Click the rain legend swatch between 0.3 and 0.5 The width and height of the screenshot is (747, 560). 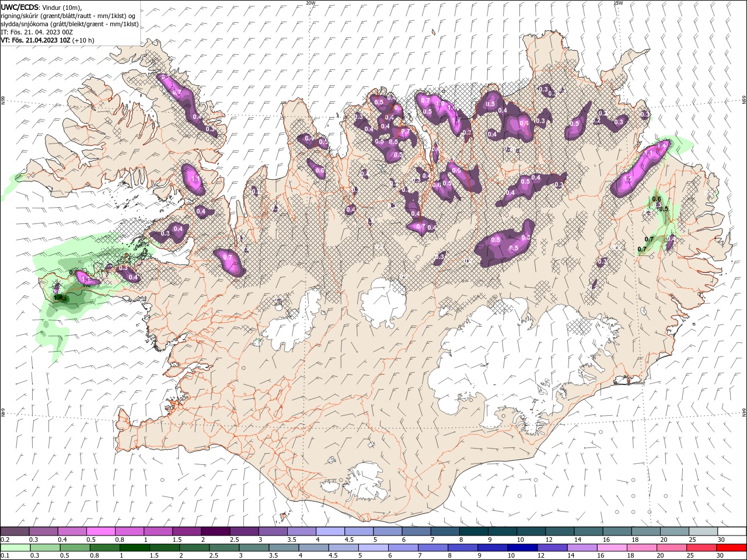(45, 548)
